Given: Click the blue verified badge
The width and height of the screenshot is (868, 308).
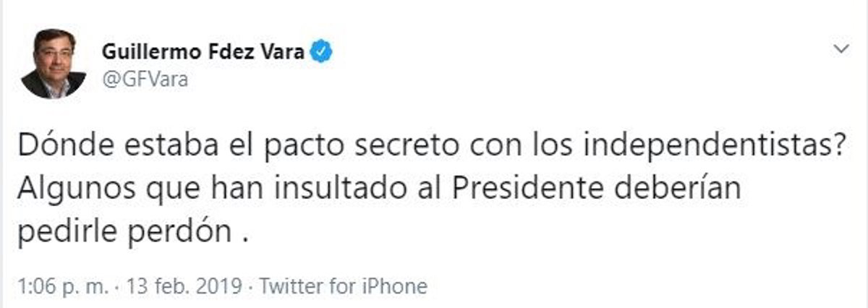Looking at the screenshot, I should pos(322,52).
